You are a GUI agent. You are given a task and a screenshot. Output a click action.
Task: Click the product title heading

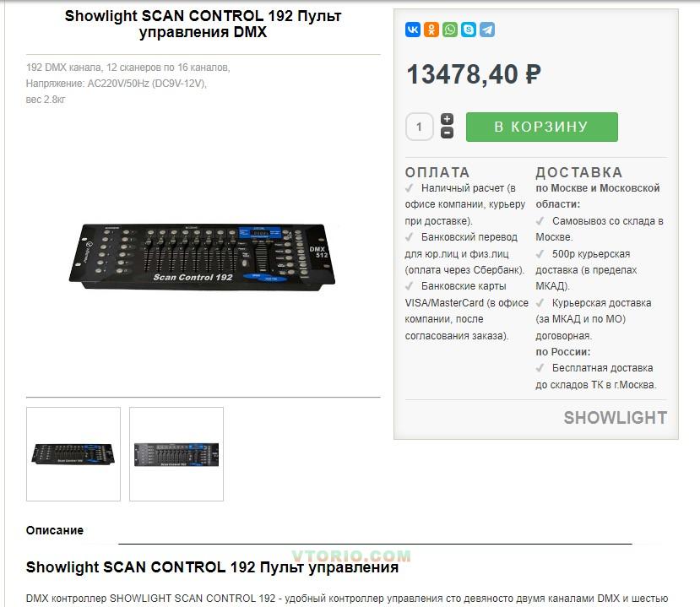(203, 24)
